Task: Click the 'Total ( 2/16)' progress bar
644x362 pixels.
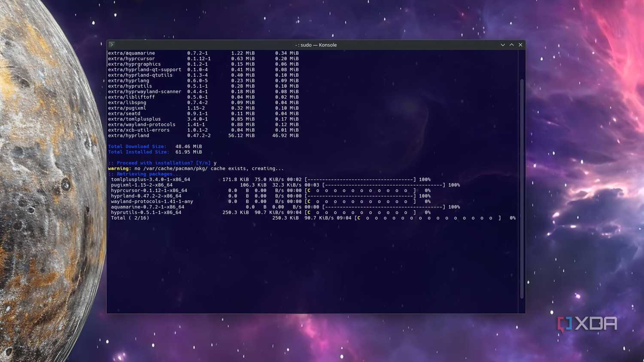Action: (x=428, y=218)
